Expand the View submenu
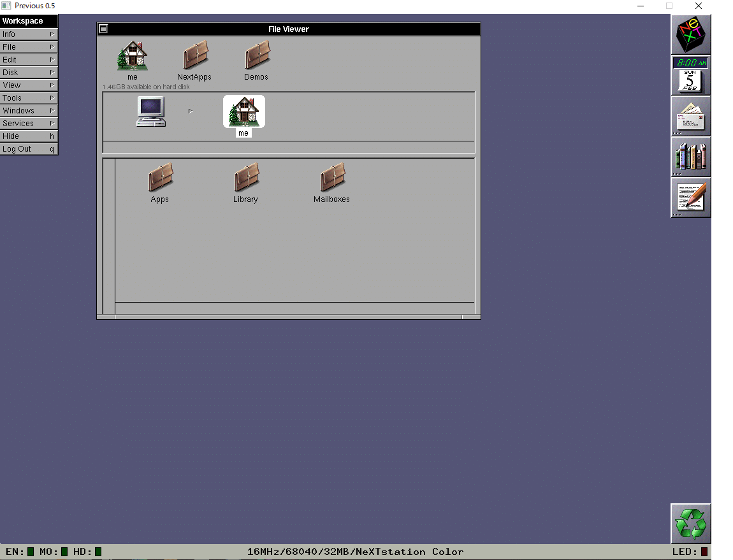The image size is (733, 560). (x=29, y=85)
